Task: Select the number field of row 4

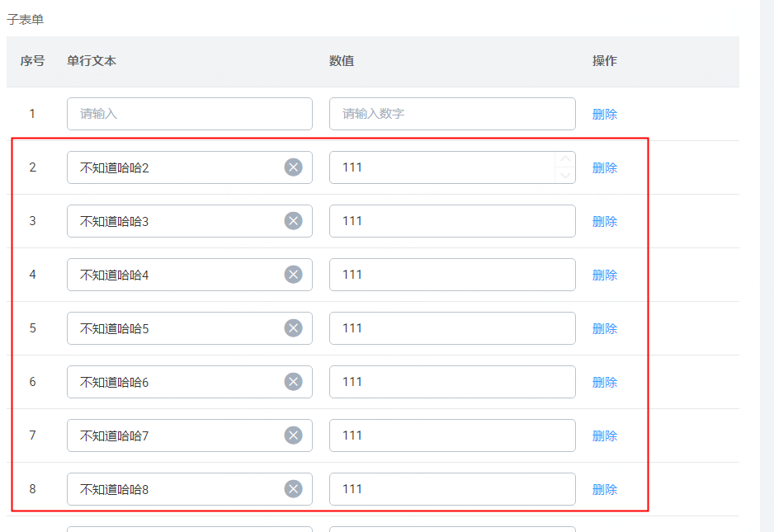Action: coord(452,275)
